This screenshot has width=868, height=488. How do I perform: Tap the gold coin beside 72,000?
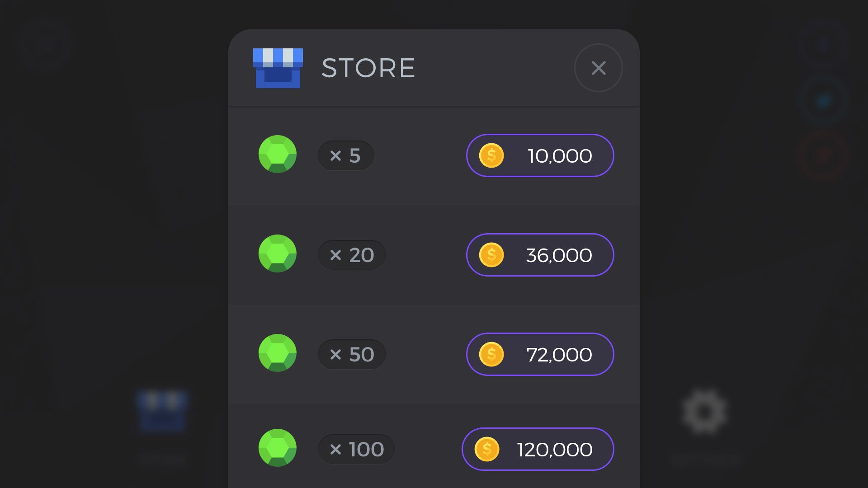click(x=491, y=354)
